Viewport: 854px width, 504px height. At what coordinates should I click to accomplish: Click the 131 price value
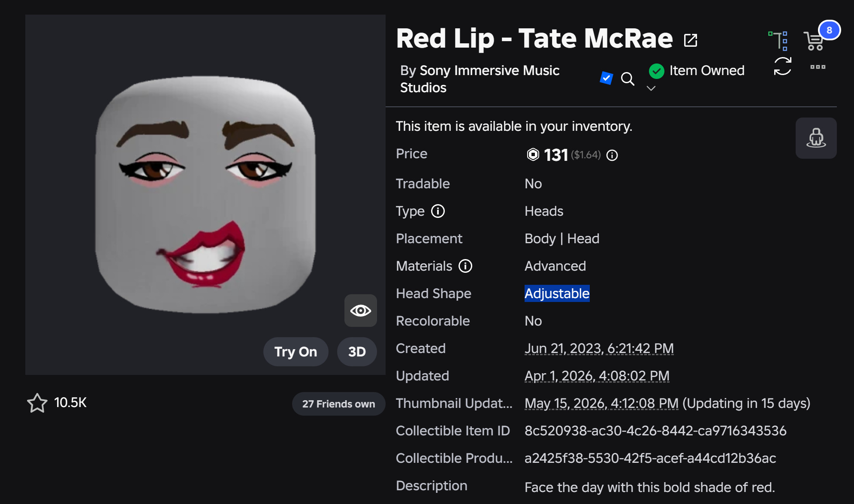556,155
